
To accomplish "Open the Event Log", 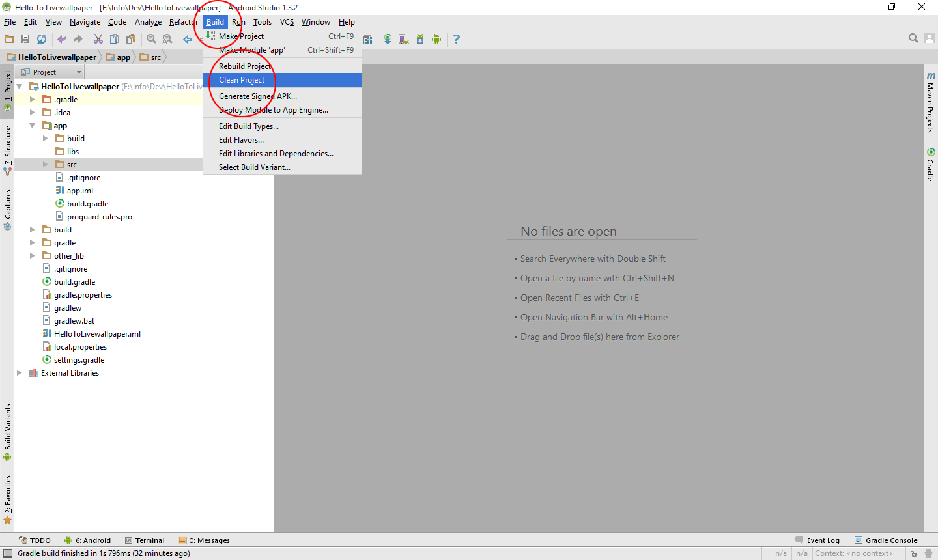I will (x=817, y=540).
